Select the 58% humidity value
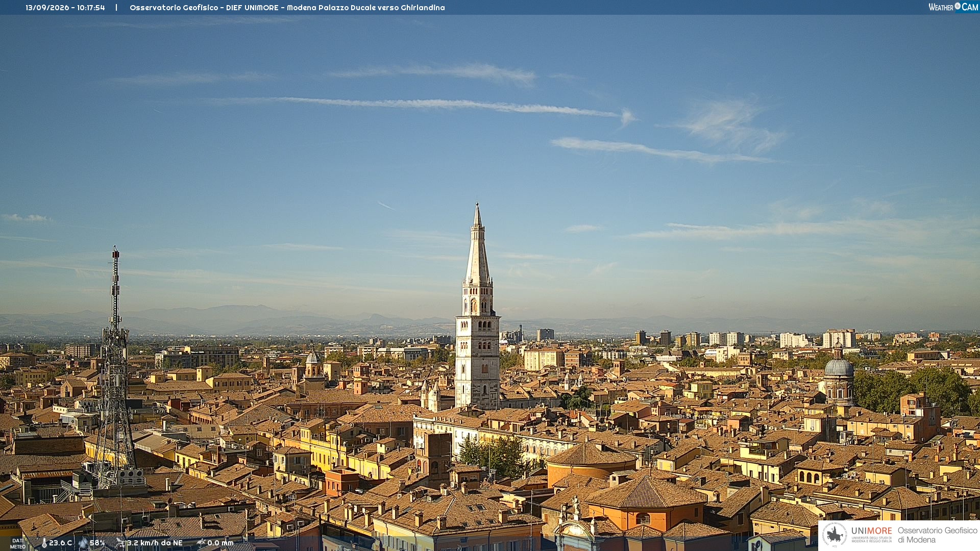 (97, 543)
